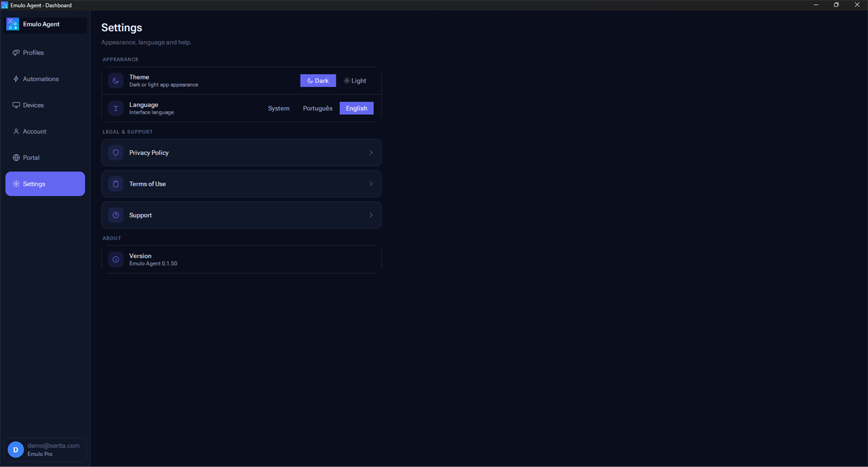Click the Emulo Agent logo icon
868x467 pixels.
pos(12,24)
